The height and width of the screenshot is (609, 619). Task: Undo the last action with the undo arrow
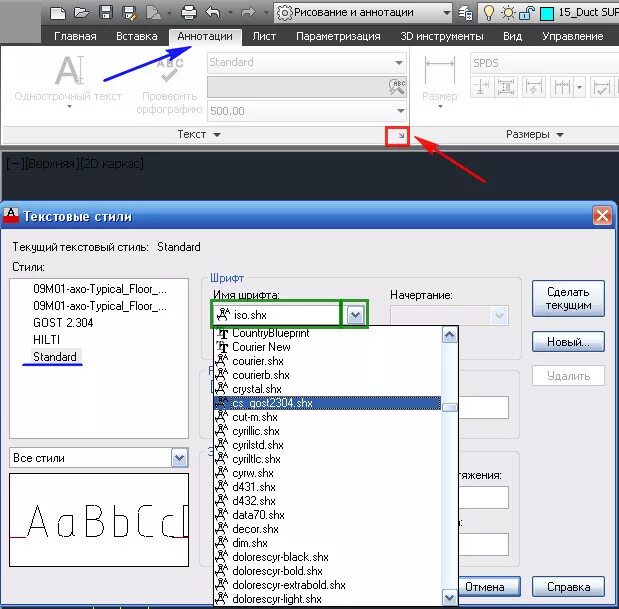213,13
